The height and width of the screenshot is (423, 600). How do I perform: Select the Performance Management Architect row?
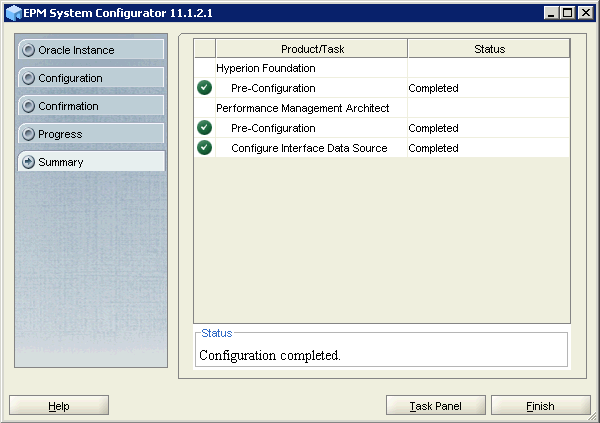[x=302, y=108]
